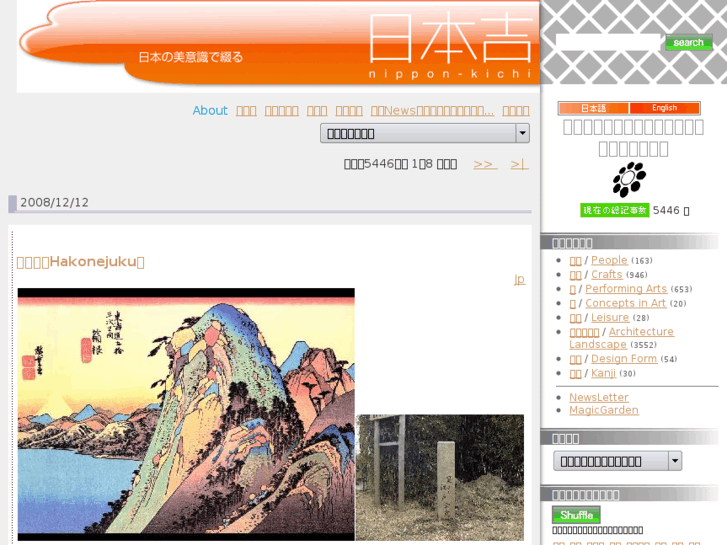Open the stone marker photo thumbnail
The width and height of the screenshot is (727, 545).
click(x=440, y=477)
